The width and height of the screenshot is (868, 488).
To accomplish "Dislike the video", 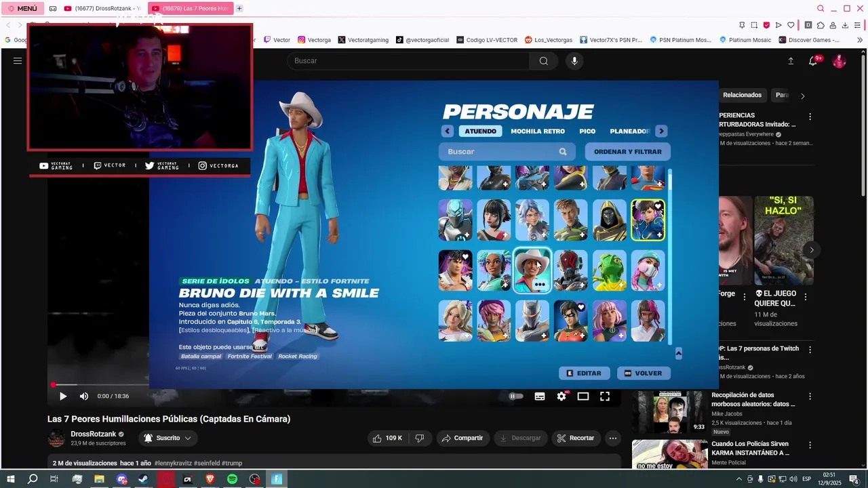I will [420, 439].
